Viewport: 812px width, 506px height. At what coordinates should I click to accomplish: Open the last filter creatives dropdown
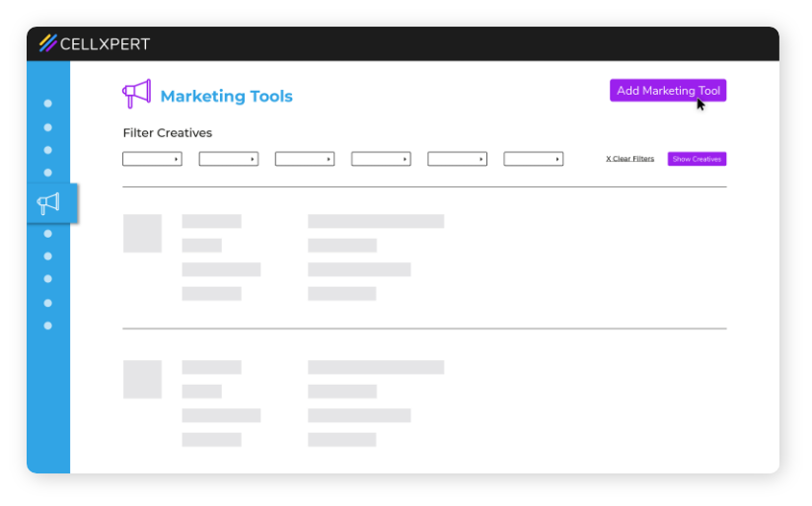pyautogui.click(x=534, y=159)
